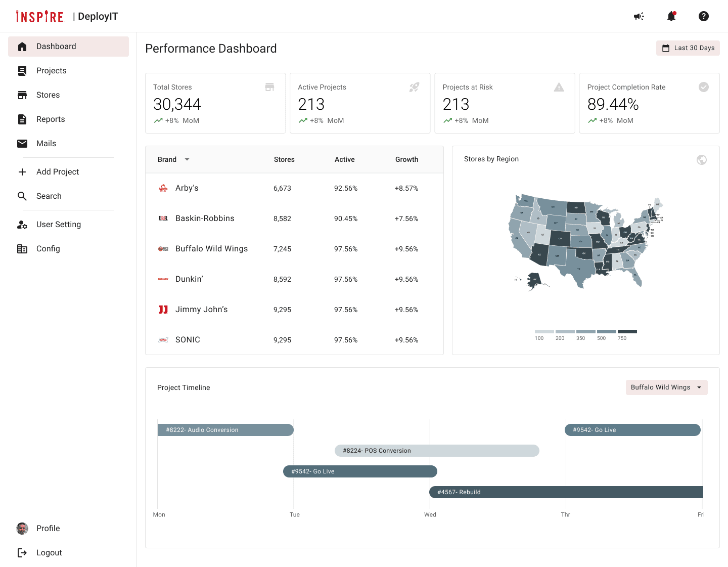Click the rocket icon in Active Projects card
This screenshot has height=567, width=728.
click(415, 87)
